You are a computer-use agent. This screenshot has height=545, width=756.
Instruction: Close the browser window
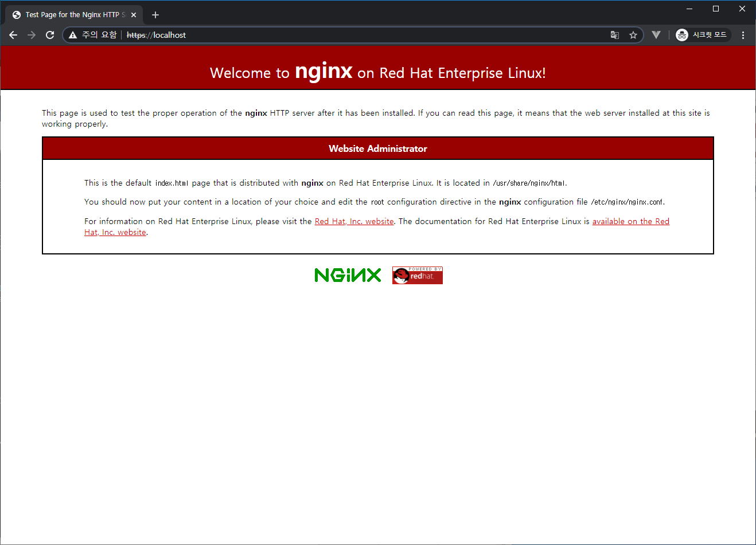tap(742, 9)
